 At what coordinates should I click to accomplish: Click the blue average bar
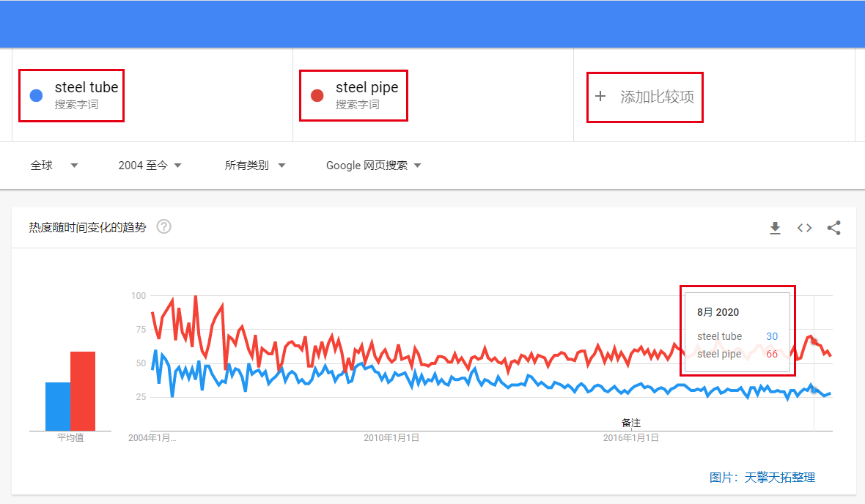58,407
